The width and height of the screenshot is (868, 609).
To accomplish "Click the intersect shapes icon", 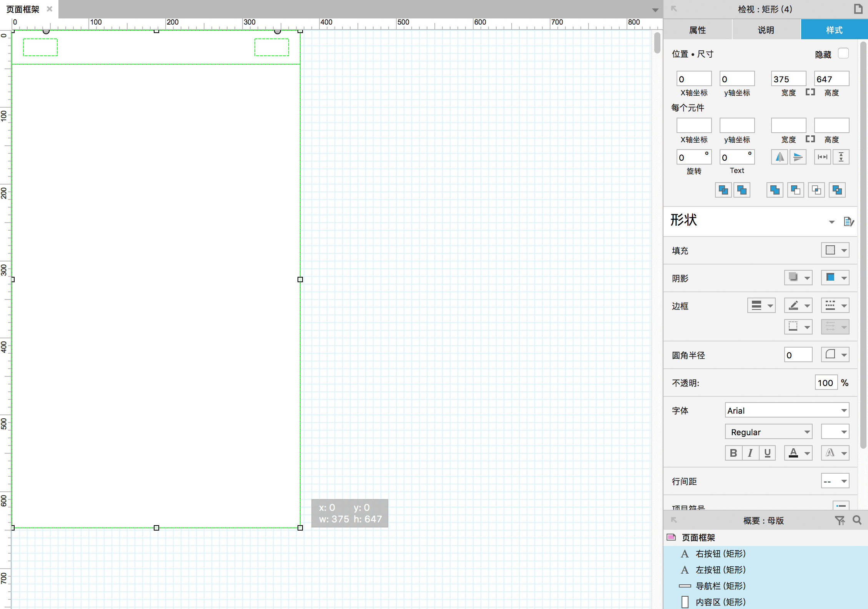I will pyautogui.click(x=816, y=190).
